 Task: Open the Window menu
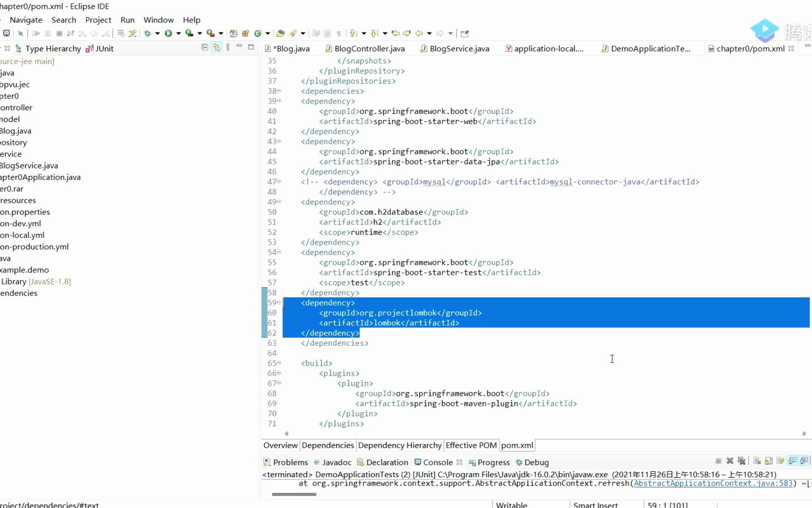(158, 20)
